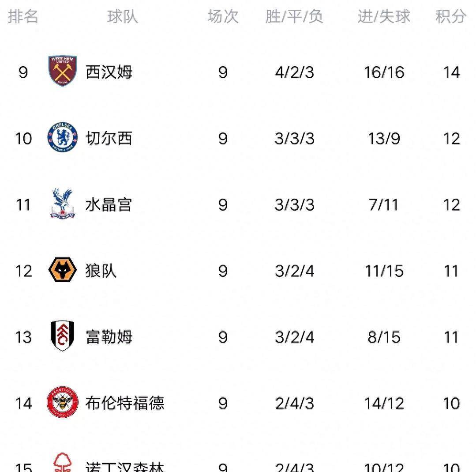Click the 排名 column header
Screen dimensions: 476x472
23,16
